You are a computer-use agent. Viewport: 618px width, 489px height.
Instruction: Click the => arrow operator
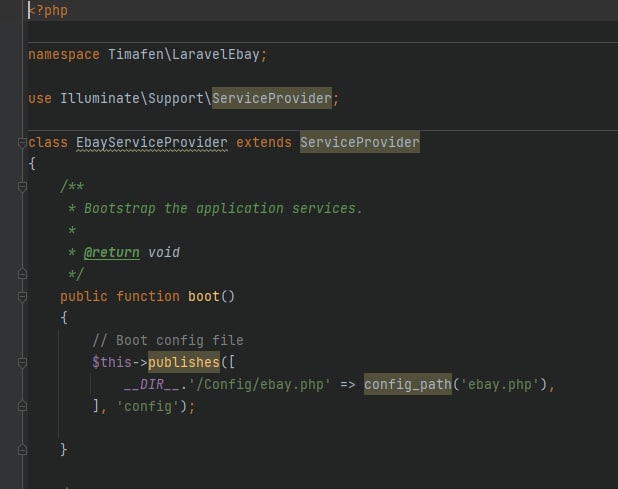(347, 384)
